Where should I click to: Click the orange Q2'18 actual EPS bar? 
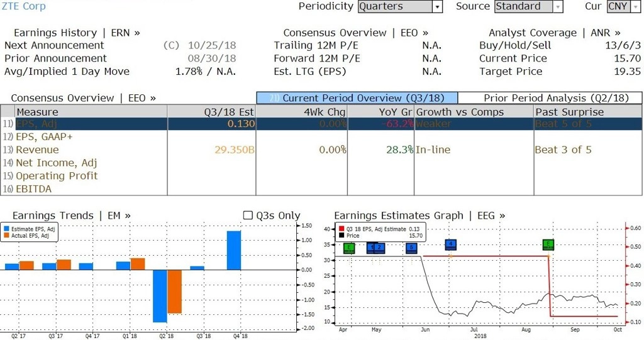[175, 292]
